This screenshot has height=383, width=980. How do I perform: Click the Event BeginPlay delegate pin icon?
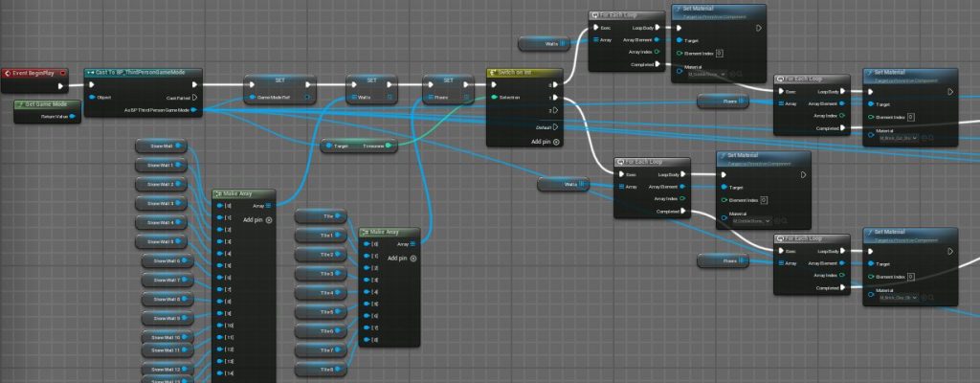(62, 74)
